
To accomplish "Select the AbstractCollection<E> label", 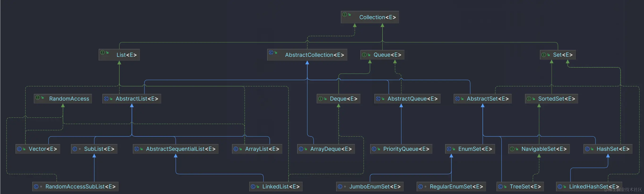I will pos(314,55).
